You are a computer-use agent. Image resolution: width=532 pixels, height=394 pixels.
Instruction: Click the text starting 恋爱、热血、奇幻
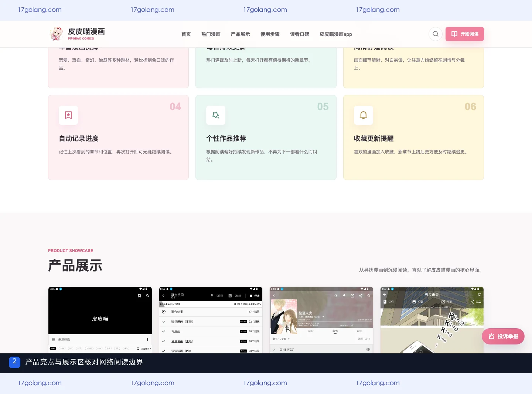pyautogui.click(x=116, y=64)
